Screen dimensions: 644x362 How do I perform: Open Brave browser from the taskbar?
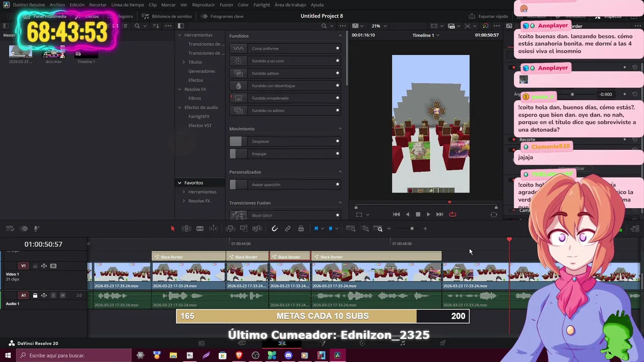coord(239,355)
